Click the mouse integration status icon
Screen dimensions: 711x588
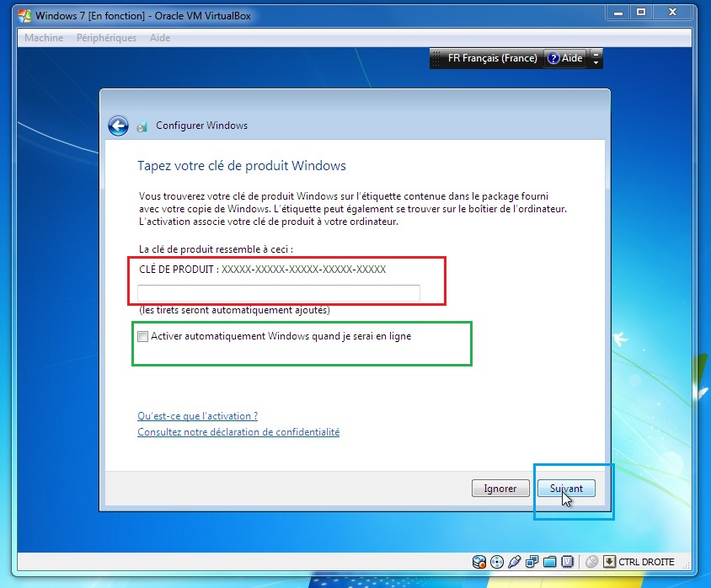(x=591, y=562)
